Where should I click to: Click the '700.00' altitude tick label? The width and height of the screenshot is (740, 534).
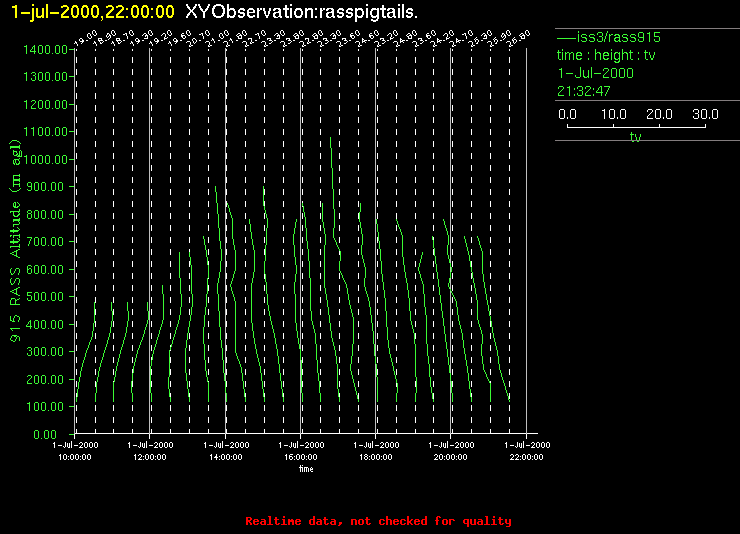pos(47,242)
